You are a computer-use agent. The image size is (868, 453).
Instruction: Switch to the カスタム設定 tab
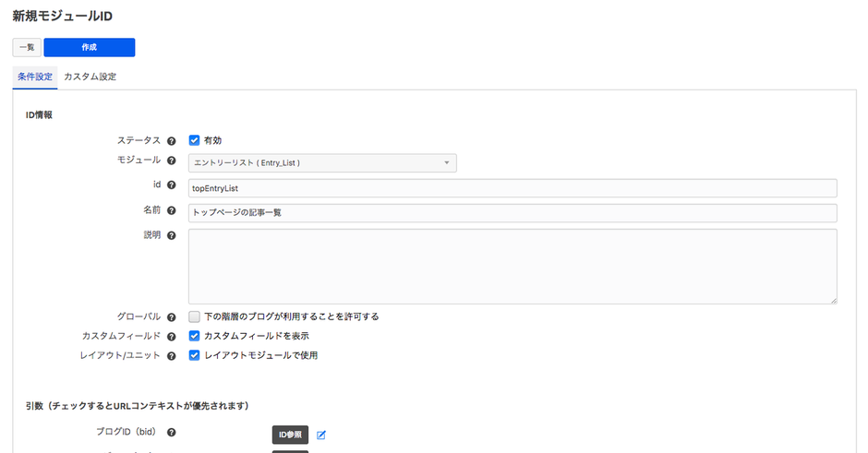(90, 77)
